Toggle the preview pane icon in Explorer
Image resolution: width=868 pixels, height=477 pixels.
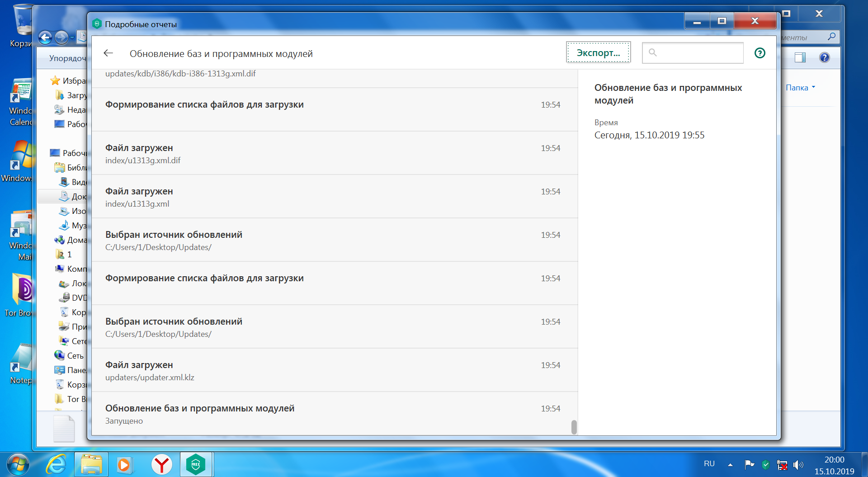tap(800, 57)
